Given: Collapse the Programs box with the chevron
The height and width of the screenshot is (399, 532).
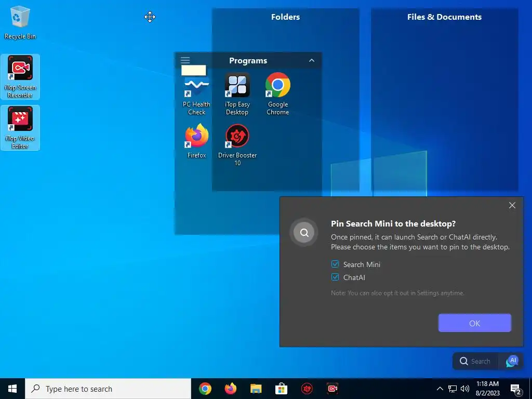Looking at the screenshot, I should tap(312, 60).
